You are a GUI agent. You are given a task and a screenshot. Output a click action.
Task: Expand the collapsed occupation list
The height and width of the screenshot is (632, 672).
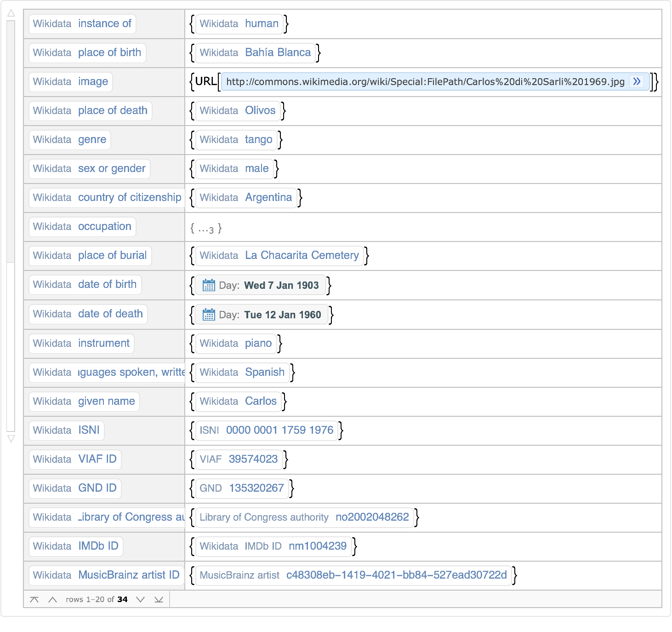206,229
